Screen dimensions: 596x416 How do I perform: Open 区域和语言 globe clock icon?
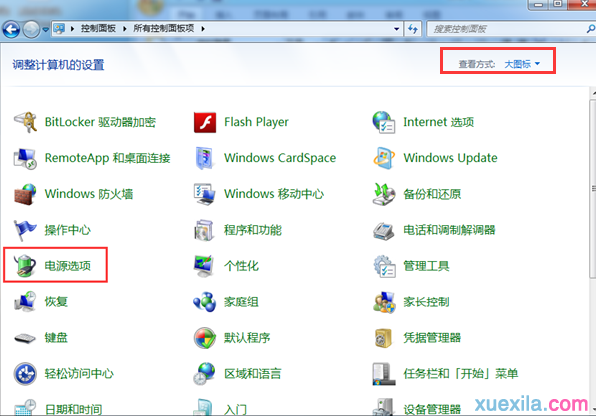pos(204,373)
